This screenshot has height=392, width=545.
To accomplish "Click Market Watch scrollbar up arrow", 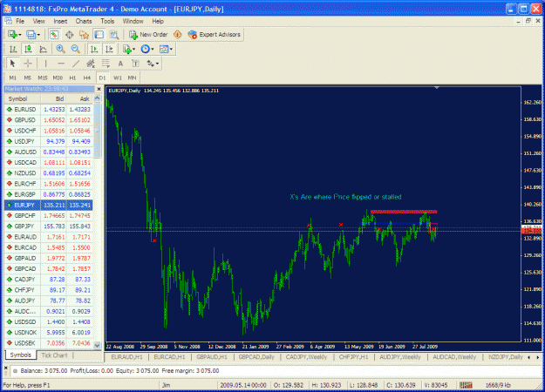I will 98,98.
